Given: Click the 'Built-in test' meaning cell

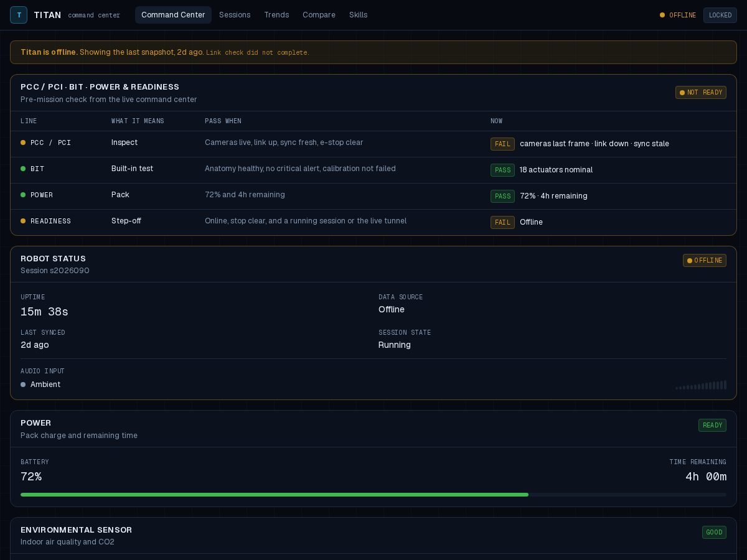Looking at the screenshot, I should (x=132, y=169).
